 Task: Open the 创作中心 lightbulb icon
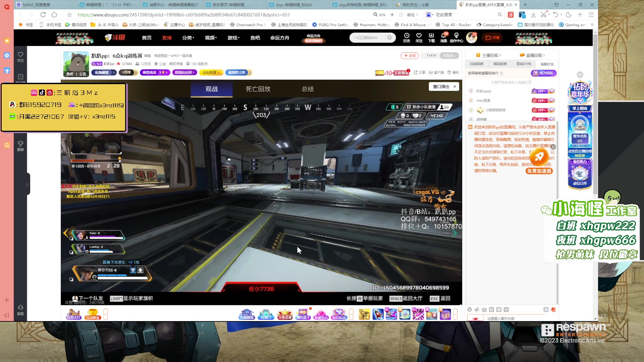[x=457, y=37]
